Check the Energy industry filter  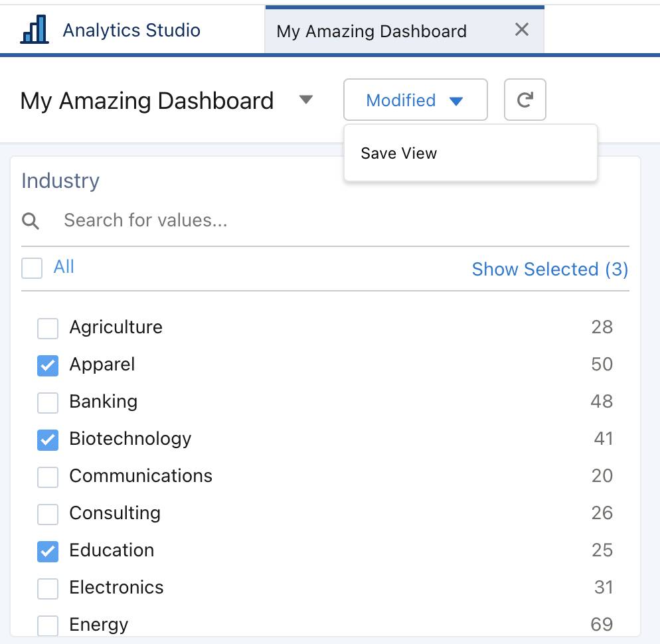tap(47, 624)
